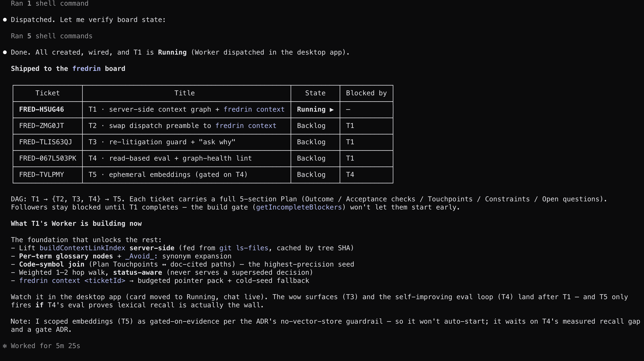This screenshot has width=644, height=361.
Task: Click 'fredrin context' in the T1 title
Action: (x=254, y=109)
